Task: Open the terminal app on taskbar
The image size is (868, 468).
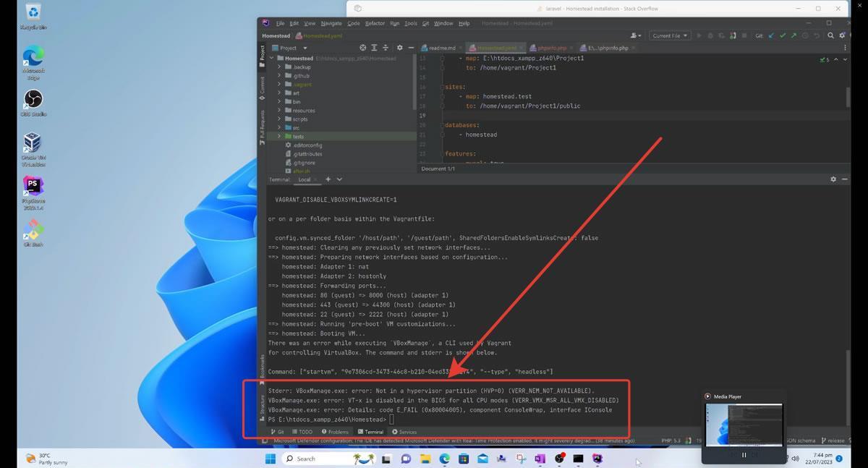Action: pyautogui.click(x=578, y=459)
